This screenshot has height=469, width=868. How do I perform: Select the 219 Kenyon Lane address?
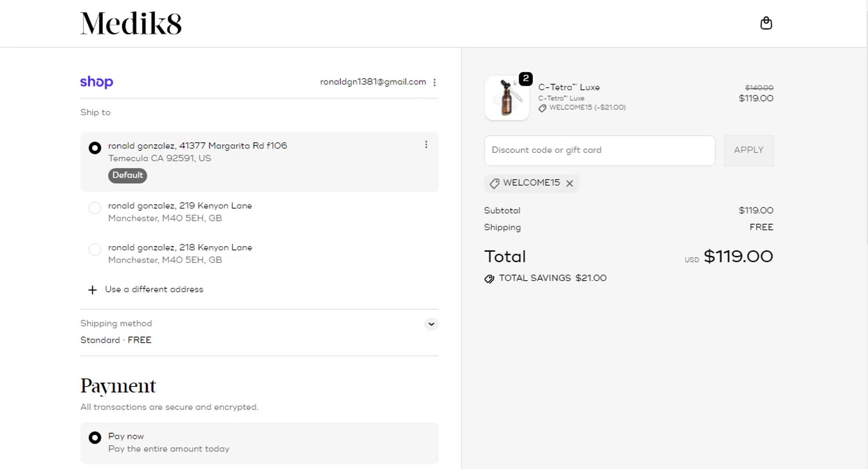[x=95, y=208]
